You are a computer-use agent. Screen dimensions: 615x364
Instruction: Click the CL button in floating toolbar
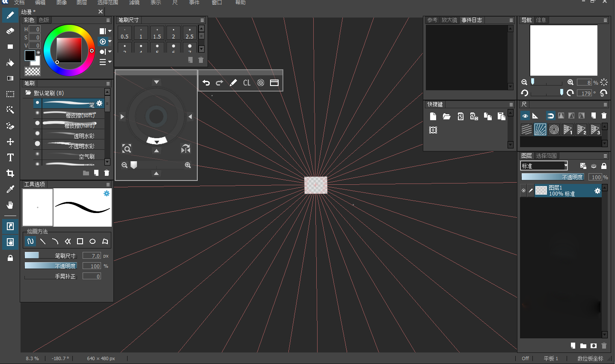coord(247,83)
